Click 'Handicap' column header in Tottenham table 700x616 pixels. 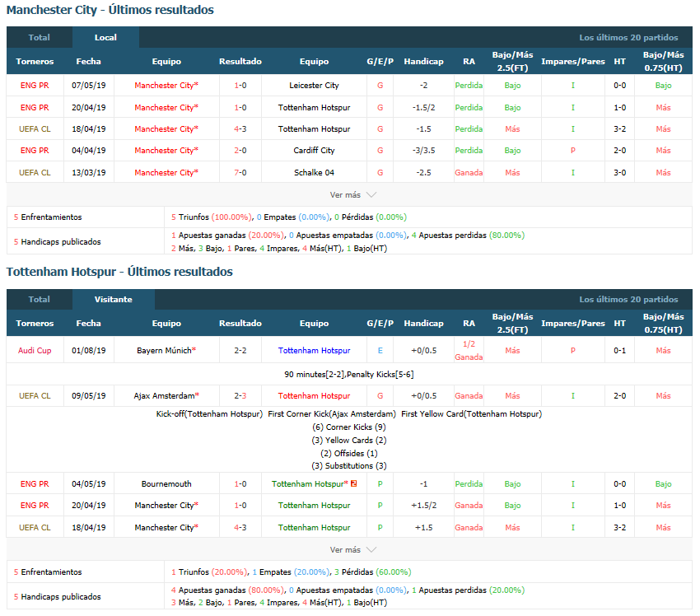tap(423, 324)
